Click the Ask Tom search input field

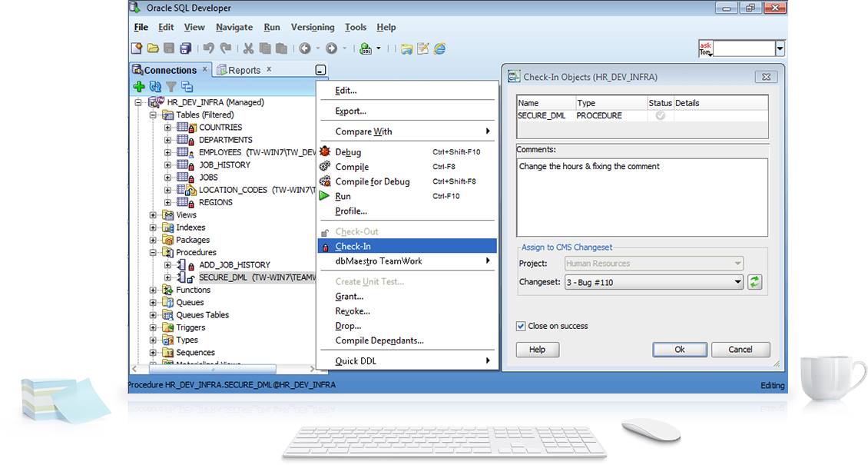[744, 48]
